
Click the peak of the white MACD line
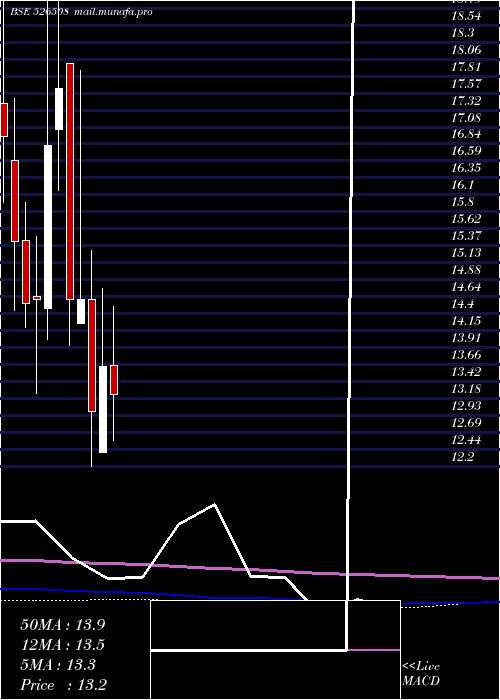pyautogui.click(x=215, y=505)
